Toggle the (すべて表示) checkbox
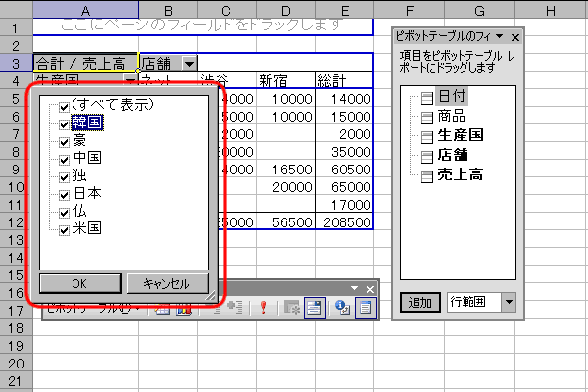Image resolution: width=588 pixels, height=392 pixels. click(64, 107)
